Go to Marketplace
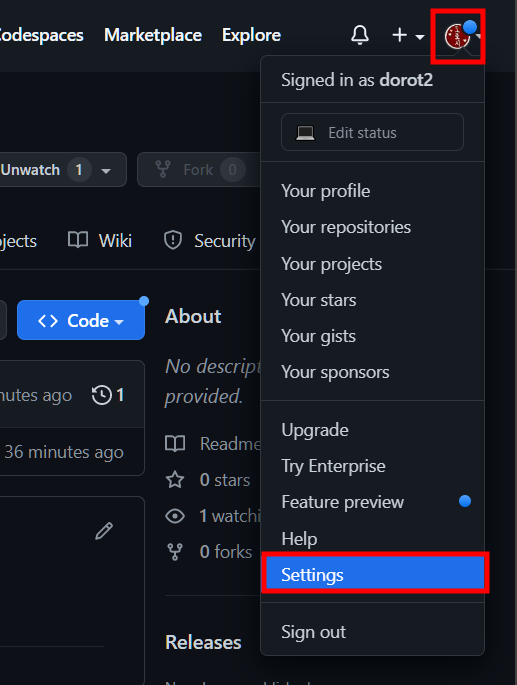 point(153,35)
